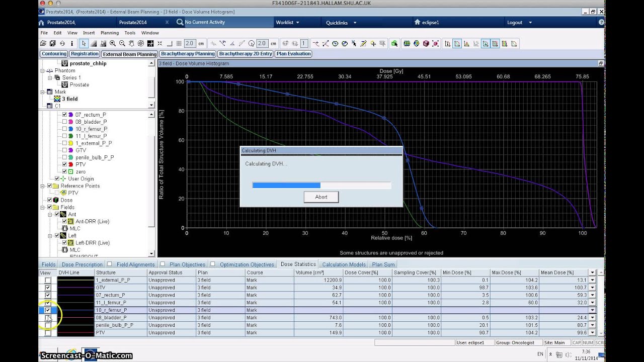Screen dimensions: 644x362
Task: Click the eclipse1 home icon
Action: point(417,23)
